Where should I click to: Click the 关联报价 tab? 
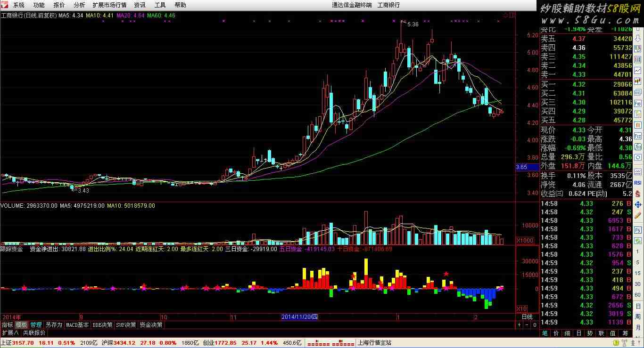tap(34, 332)
